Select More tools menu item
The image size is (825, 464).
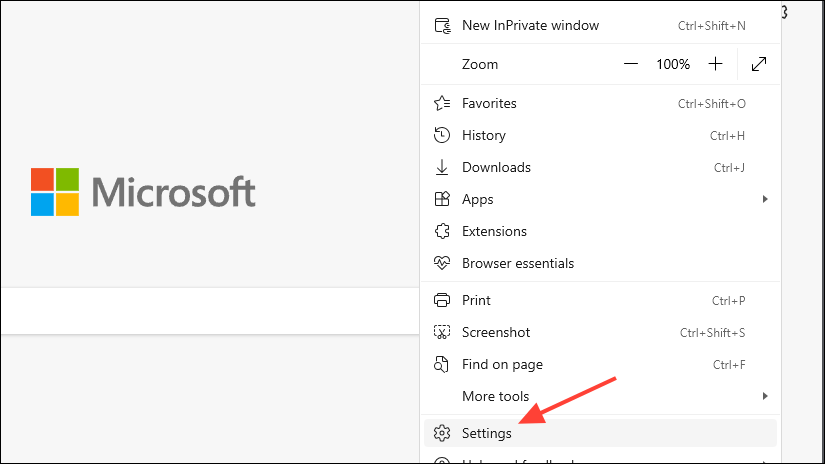pos(495,396)
